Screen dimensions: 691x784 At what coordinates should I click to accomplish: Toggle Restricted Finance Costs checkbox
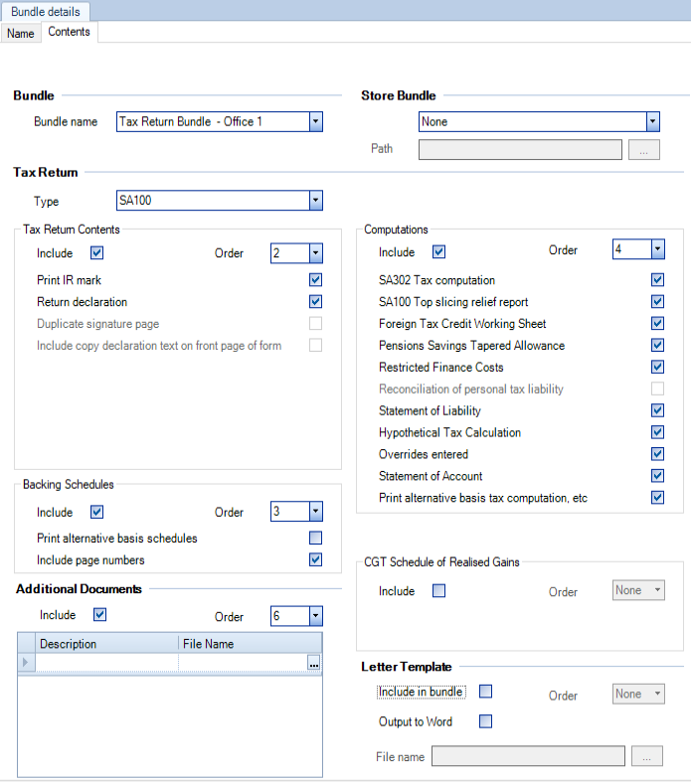(657, 367)
